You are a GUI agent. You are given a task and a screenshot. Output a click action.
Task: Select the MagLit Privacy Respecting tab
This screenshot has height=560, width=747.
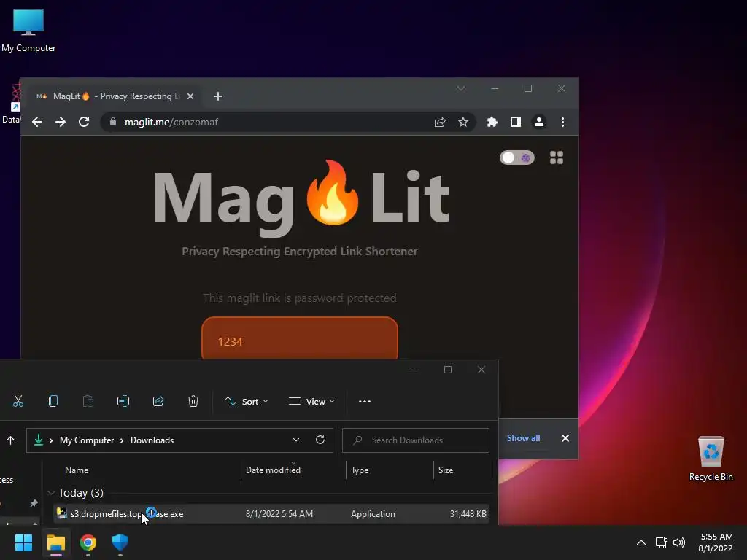[115, 96]
